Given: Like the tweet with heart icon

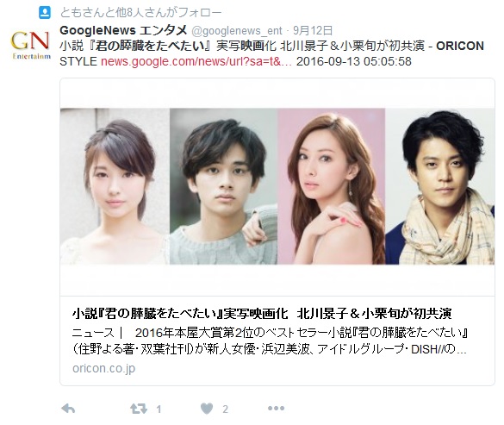Looking at the screenshot, I should [x=207, y=409].
